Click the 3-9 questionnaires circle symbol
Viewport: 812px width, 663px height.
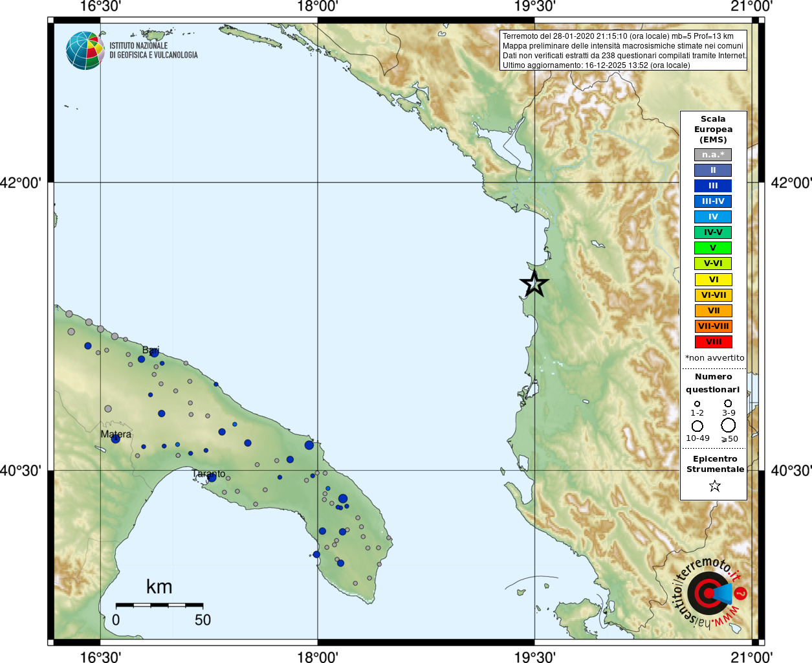(x=728, y=403)
